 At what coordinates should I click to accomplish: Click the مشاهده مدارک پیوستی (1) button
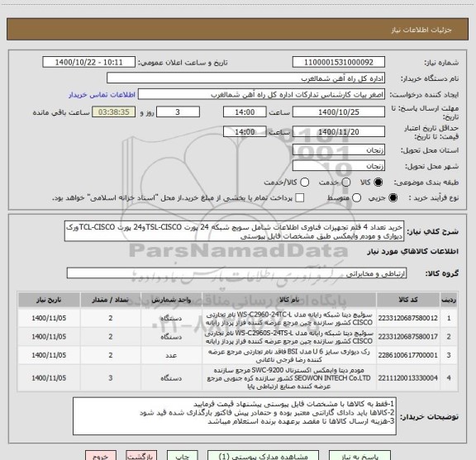tap(263, 456)
